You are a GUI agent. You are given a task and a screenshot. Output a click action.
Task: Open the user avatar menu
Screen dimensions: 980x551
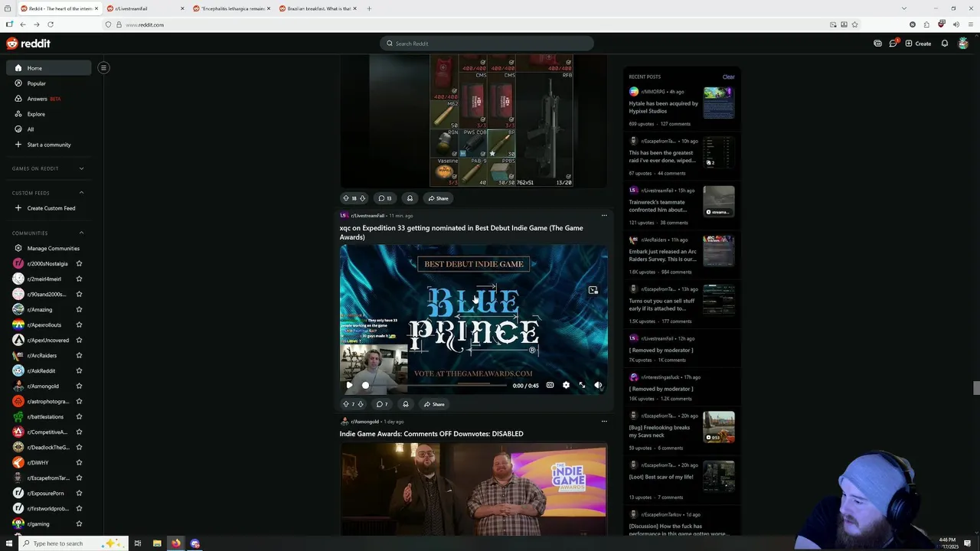963,44
